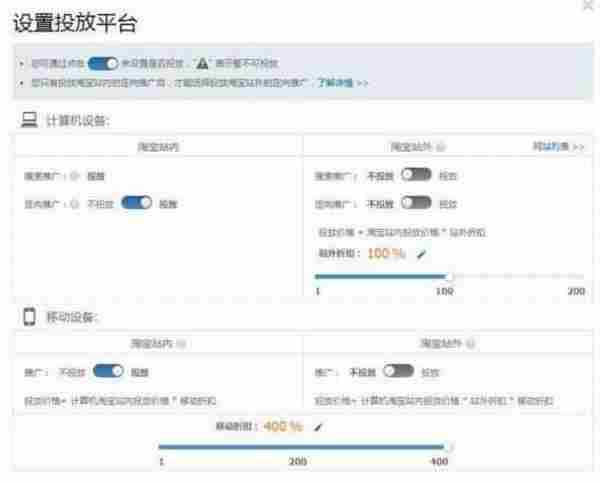
Task: Click the pencil icon next to 移动折扣 400%
Action: [x=319, y=427]
